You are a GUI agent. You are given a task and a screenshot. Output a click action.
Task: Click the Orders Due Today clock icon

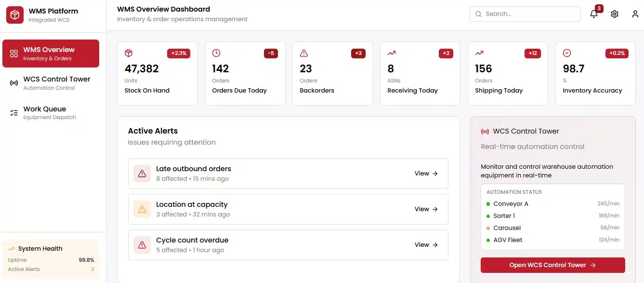216,53
